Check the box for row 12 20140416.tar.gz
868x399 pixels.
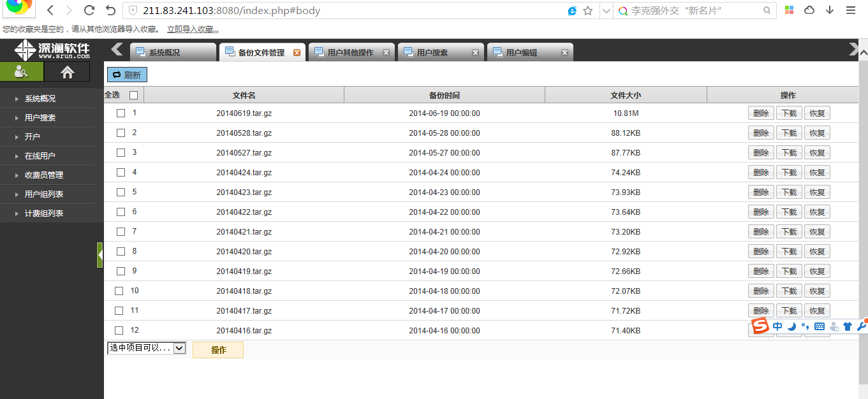coord(119,331)
